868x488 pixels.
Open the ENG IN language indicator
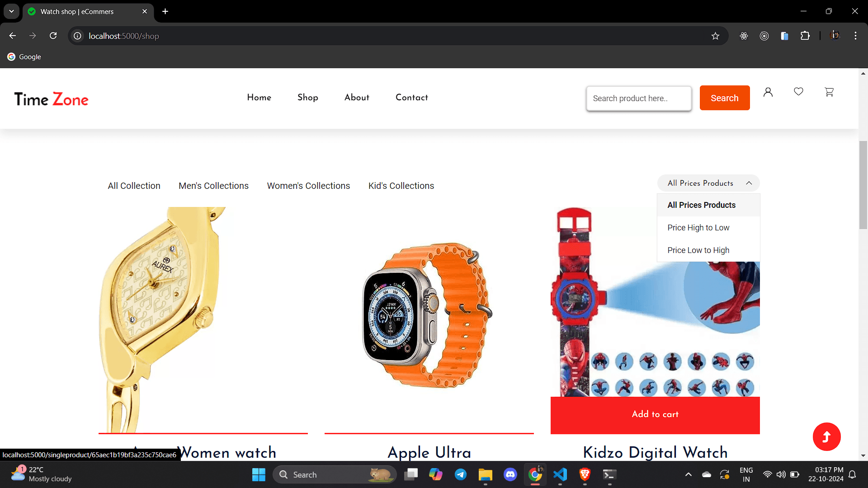click(746, 474)
